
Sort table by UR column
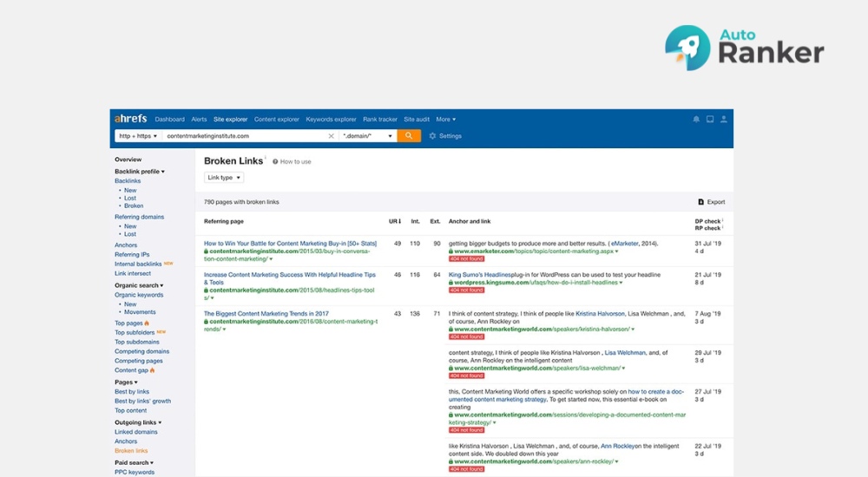pos(395,221)
